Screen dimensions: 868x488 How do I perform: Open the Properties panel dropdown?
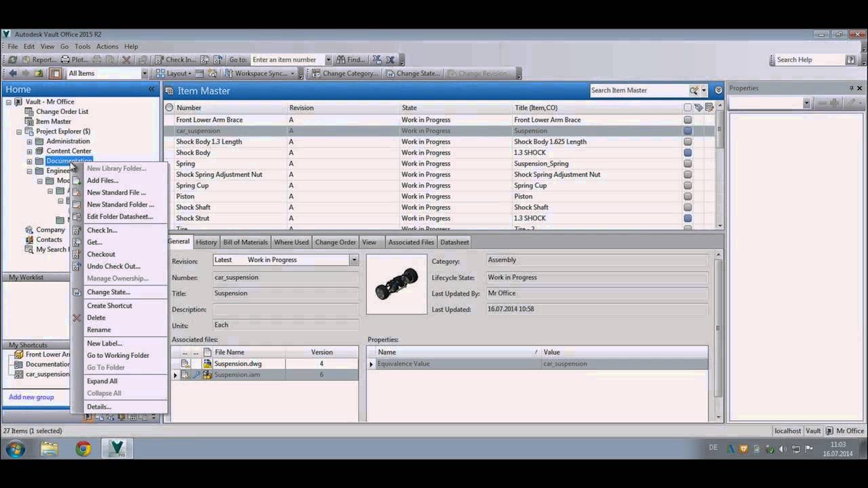pyautogui.click(x=806, y=103)
